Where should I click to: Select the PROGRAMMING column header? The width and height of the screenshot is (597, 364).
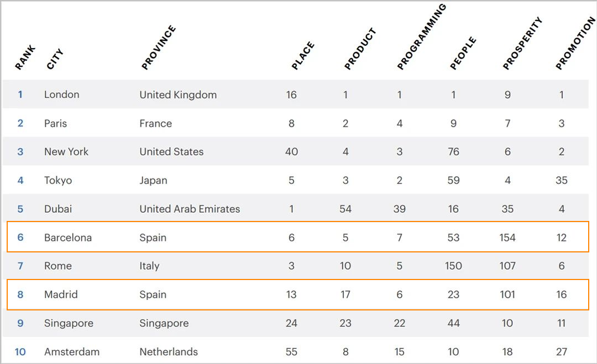[421, 37]
